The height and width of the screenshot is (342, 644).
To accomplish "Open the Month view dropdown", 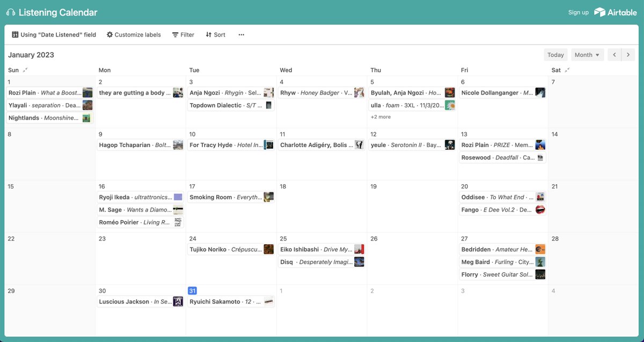I will tap(587, 55).
